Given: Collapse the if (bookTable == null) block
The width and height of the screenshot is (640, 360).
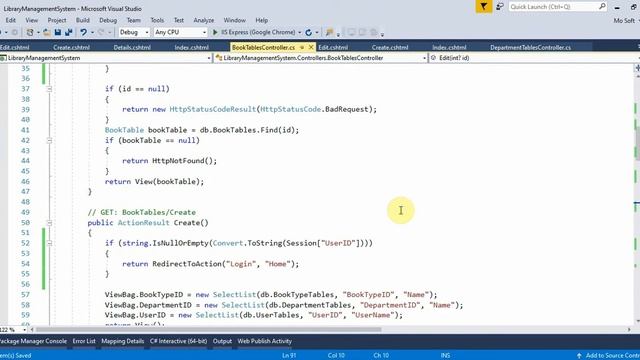Looking at the screenshot, I should [x=49, y=140].
